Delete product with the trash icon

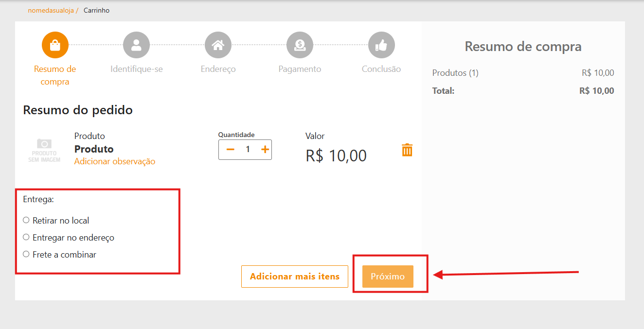[x=407, y=150]
